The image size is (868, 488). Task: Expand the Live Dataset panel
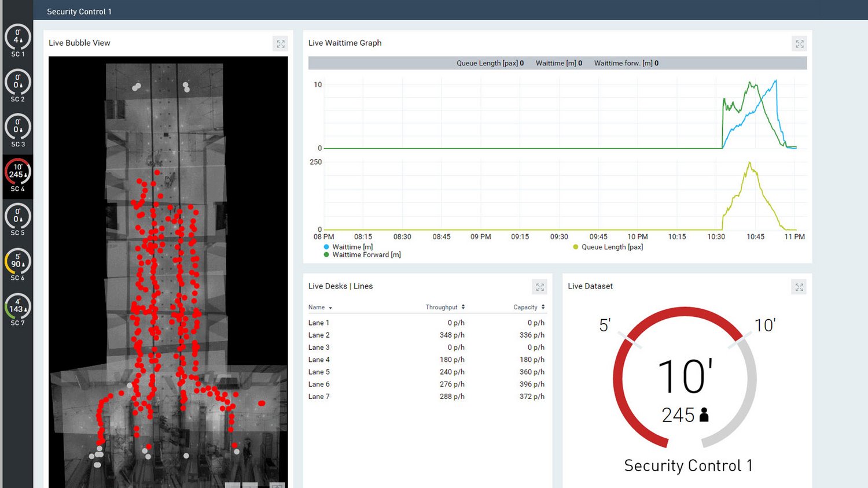pyautogui.click(x=799, y=287)
